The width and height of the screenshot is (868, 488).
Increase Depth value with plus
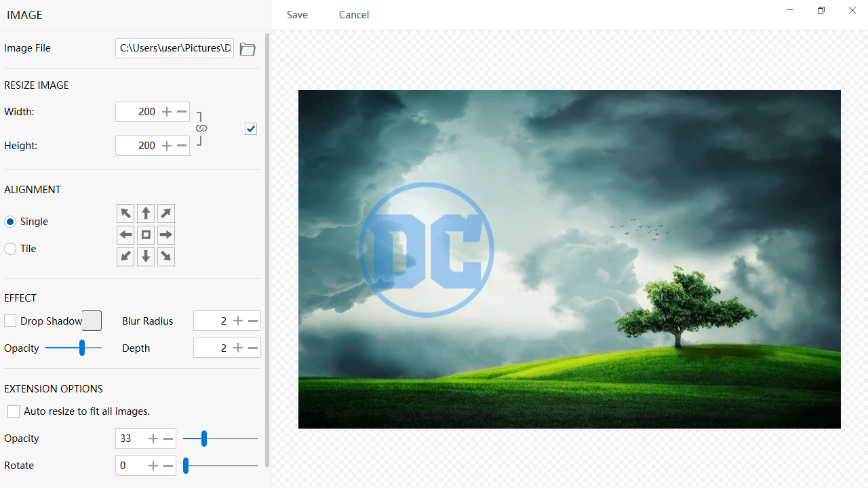pos(238,348)
